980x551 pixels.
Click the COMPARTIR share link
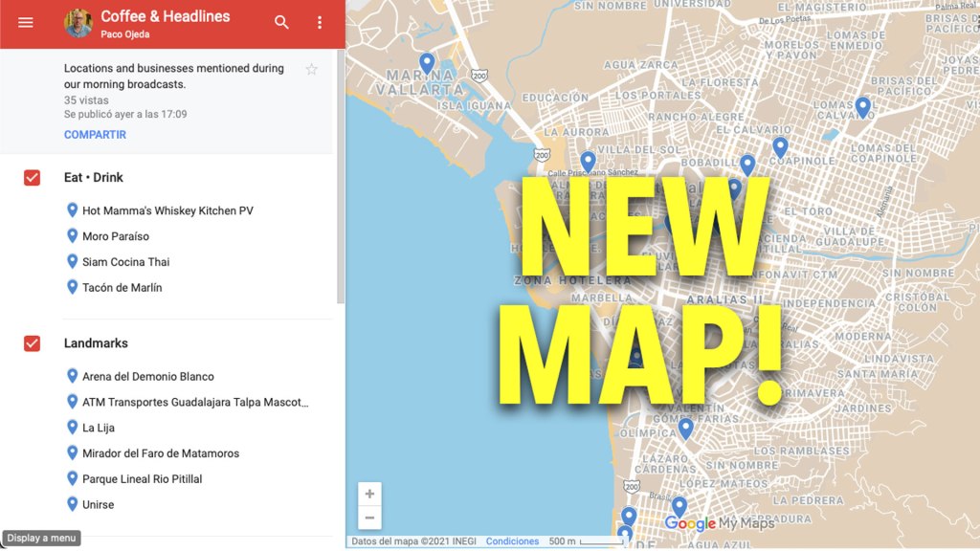click(x=95, y=135)
